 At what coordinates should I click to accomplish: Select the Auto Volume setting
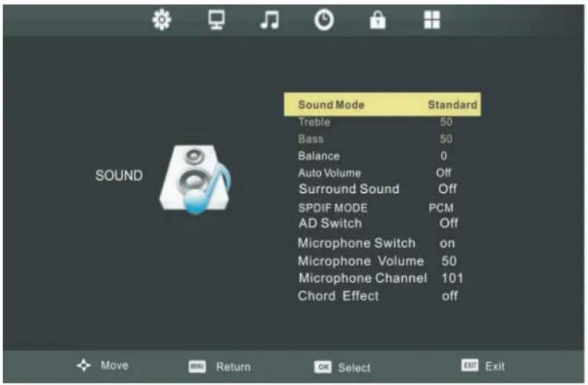[330, 173]
